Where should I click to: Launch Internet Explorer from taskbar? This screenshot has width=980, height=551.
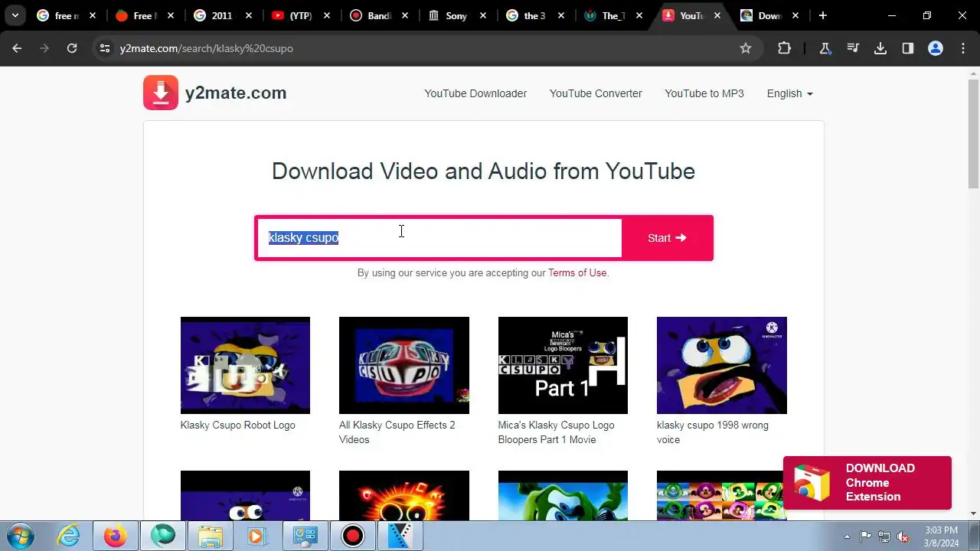tap(68, 536)
